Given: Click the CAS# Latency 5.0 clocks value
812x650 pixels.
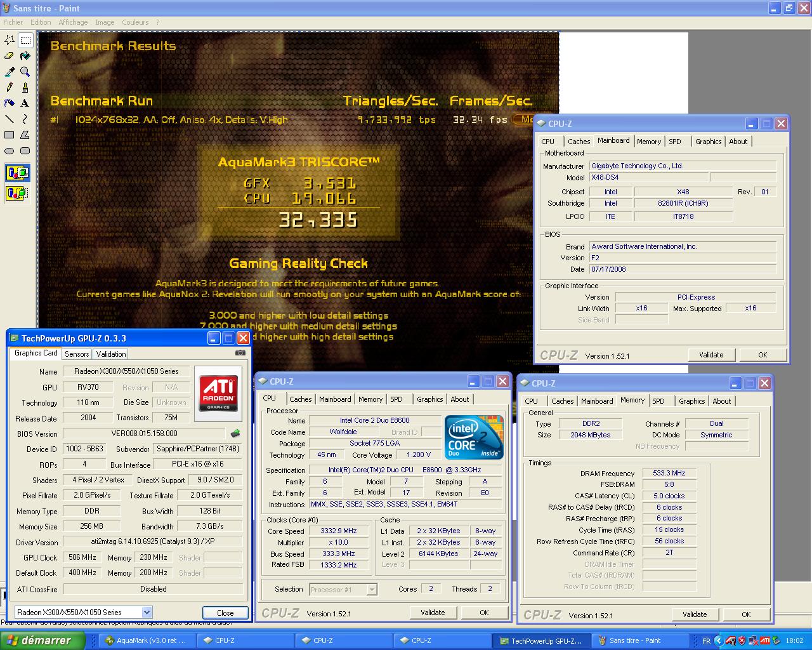Looking at the screenshot, I should click(669, 496).
